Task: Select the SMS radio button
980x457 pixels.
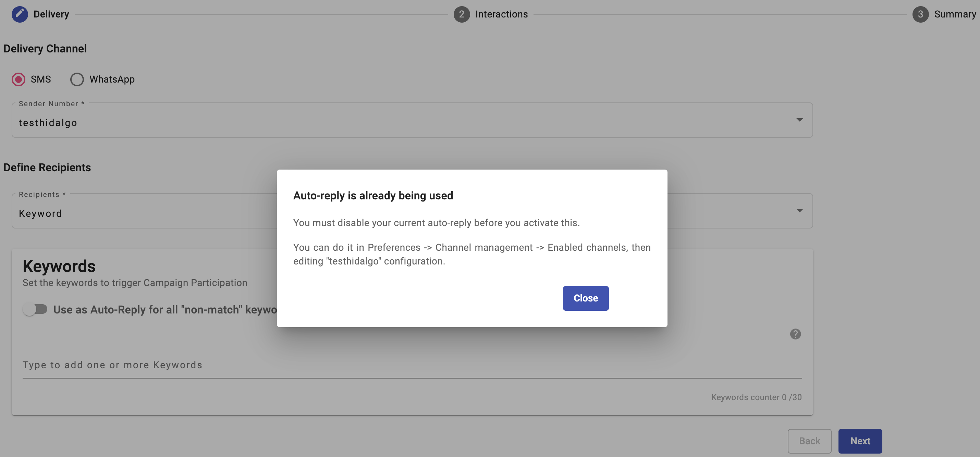Action: 18,79
